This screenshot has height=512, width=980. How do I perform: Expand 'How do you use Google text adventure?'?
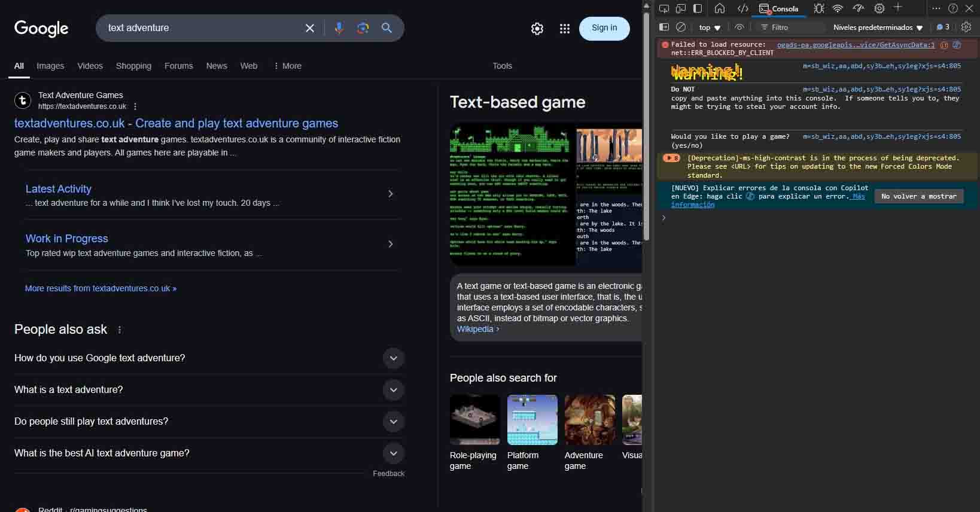pos(393,358)
